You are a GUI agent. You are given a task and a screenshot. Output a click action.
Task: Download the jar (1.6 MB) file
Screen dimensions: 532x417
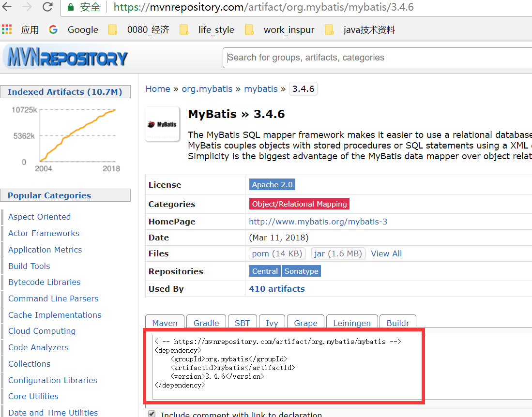338,253
